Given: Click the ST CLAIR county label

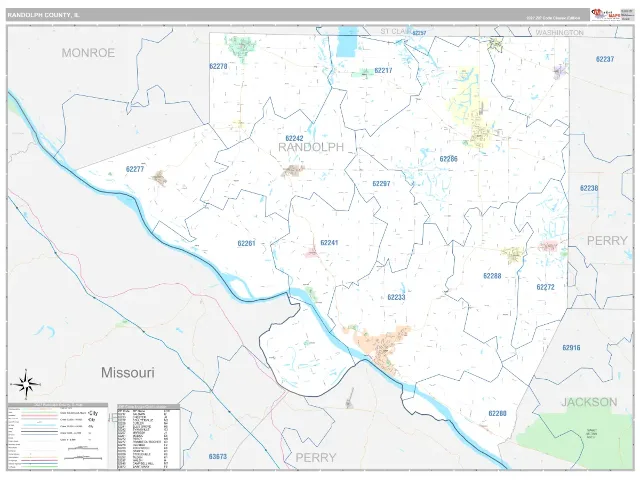Looking at the screenshot, I should (396, 31).
